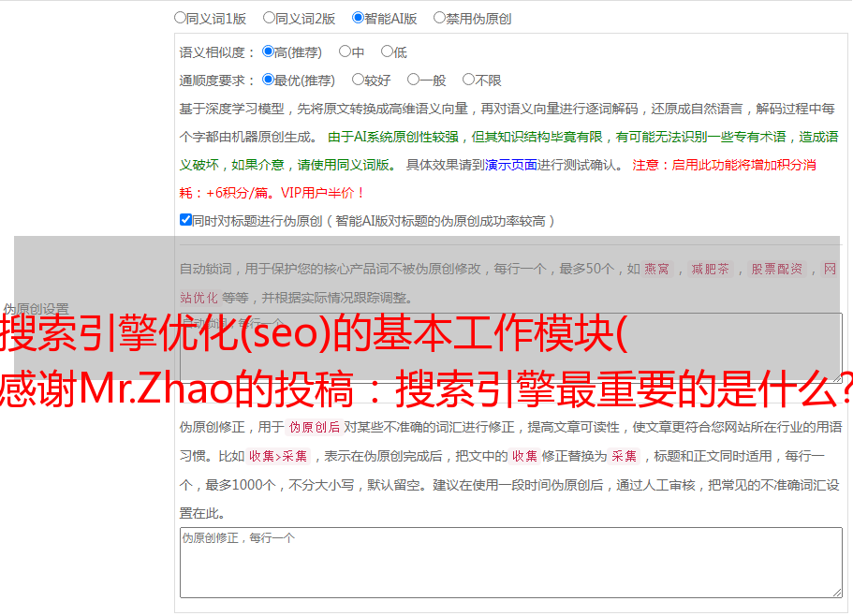Set 通顺度要求 to 较好
853x616 pixels.
(358, 80)
